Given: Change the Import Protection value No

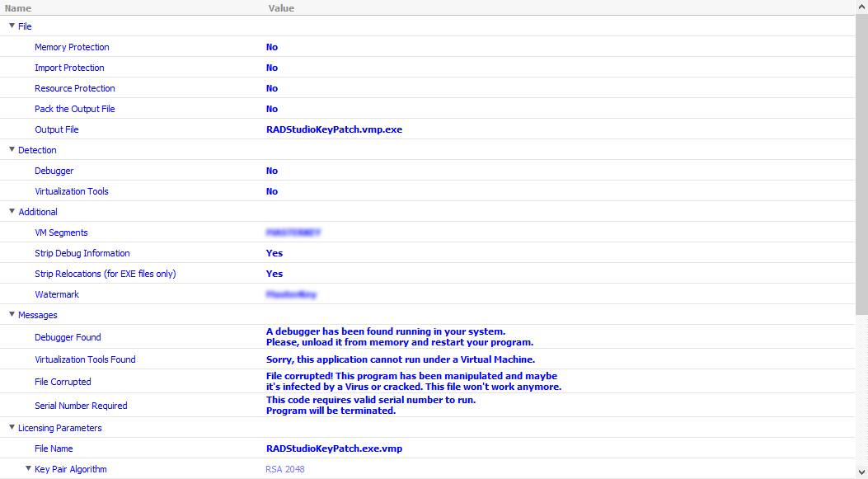Looking at the screenshot, I should pyautogui.click(x=272, y=68).
